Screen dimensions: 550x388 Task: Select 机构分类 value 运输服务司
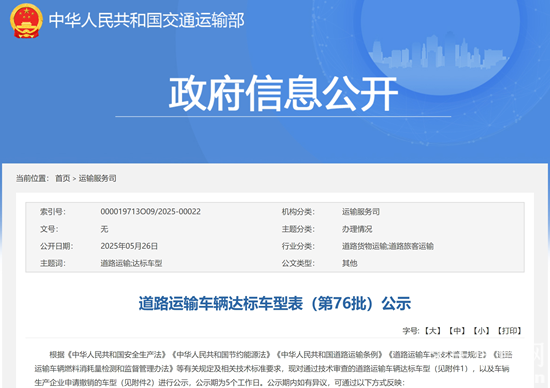tap(361, 212)
